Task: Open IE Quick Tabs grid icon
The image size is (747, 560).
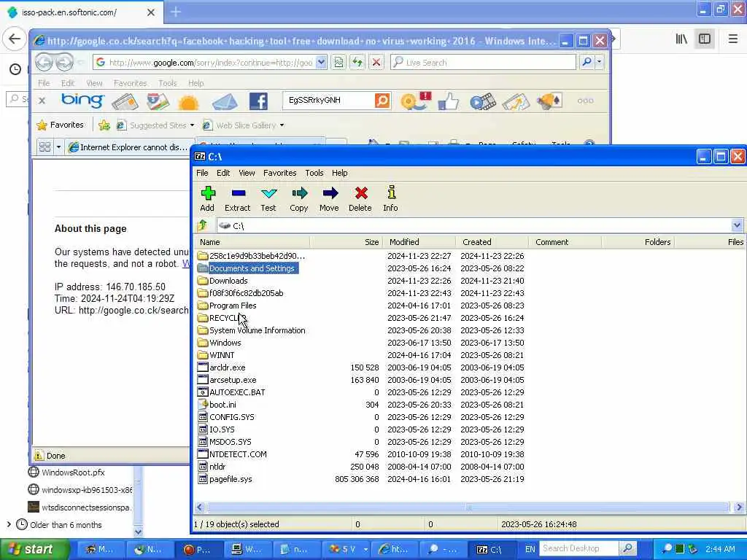Action: tap(44, 147)
